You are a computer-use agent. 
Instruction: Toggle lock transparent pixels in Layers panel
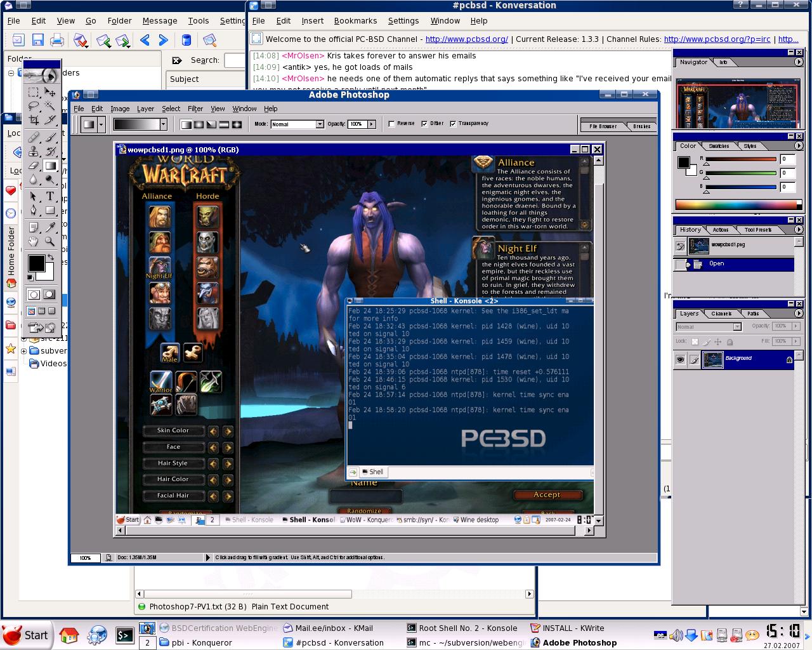click(x=695, y=342)
